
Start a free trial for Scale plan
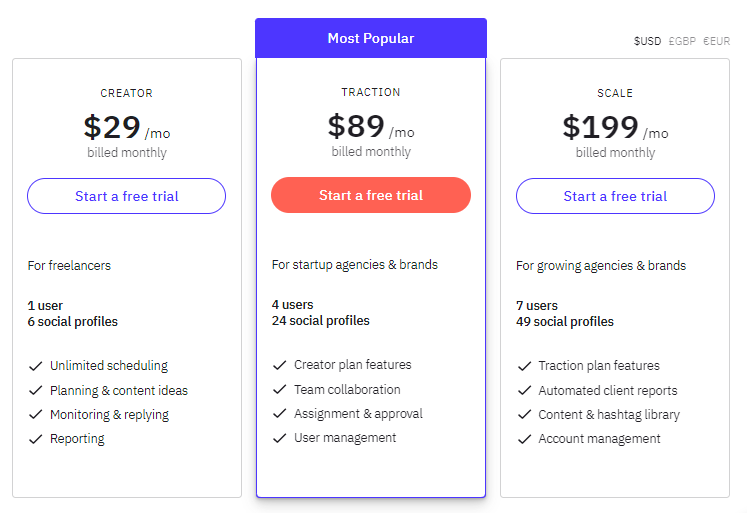pyautogui.click(x=616, y=196)
